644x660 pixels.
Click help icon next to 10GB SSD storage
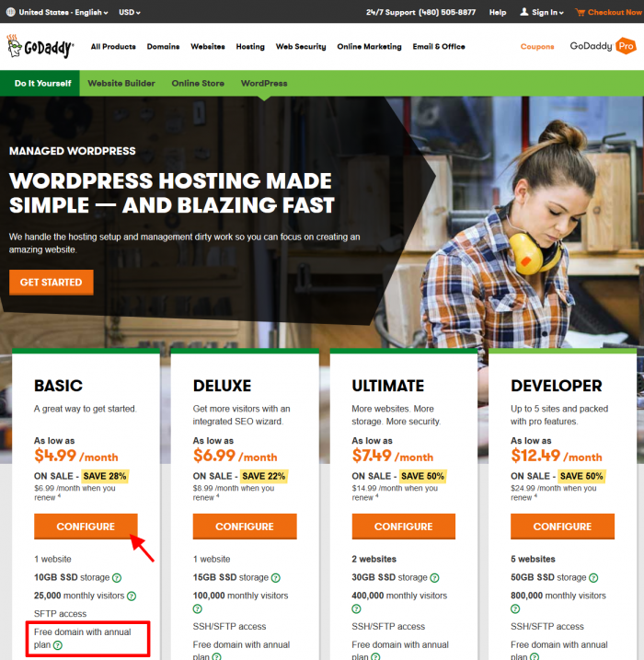(x=117, y=578)
